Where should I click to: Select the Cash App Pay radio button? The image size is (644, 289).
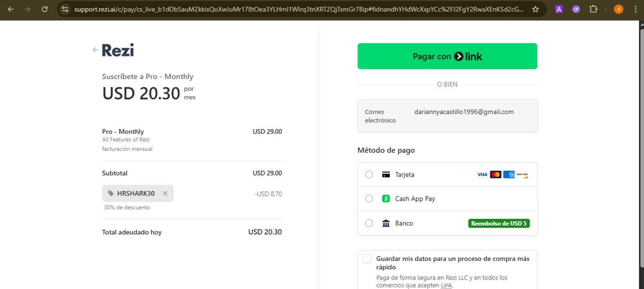tap(369, 199)
